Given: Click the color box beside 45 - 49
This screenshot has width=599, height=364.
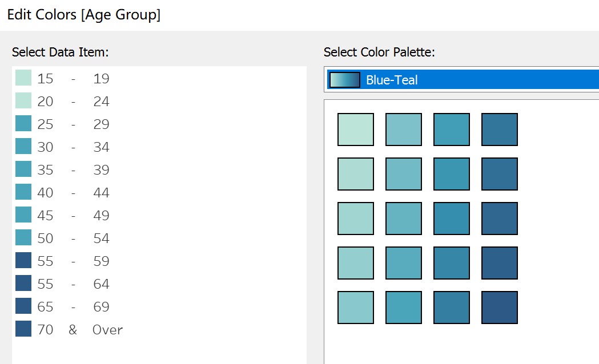Looking at the screenshot, I should (23, 215).
